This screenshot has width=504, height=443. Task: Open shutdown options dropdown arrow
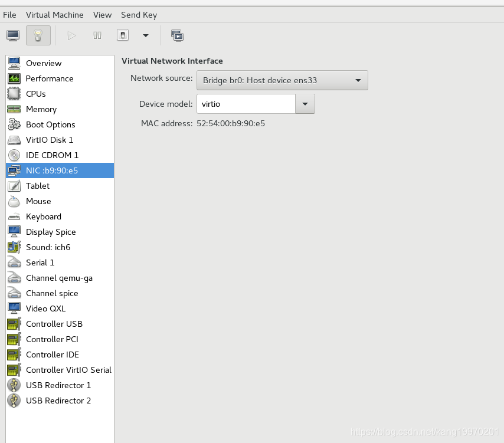pos(146,35)
